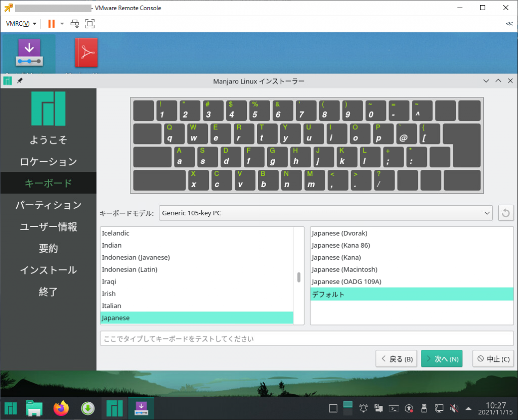Go to the パーティション step

(48, 205)
